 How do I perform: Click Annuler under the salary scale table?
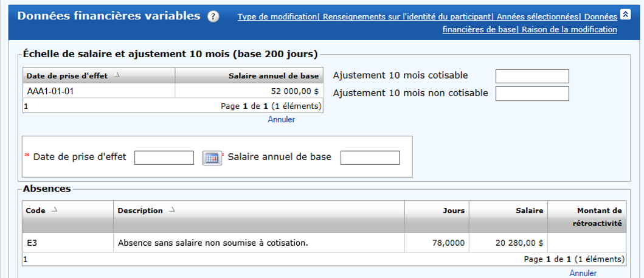tap(282, 119)
